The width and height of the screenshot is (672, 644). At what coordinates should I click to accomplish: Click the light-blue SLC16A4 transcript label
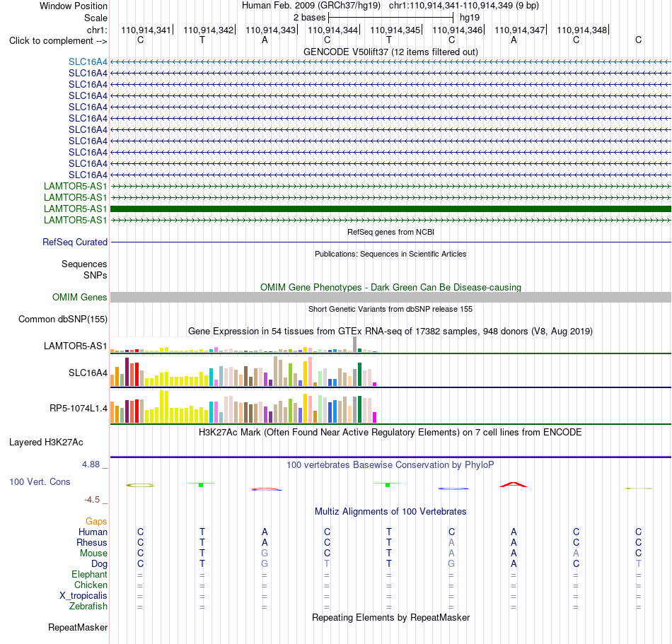[x=88, y=62]
